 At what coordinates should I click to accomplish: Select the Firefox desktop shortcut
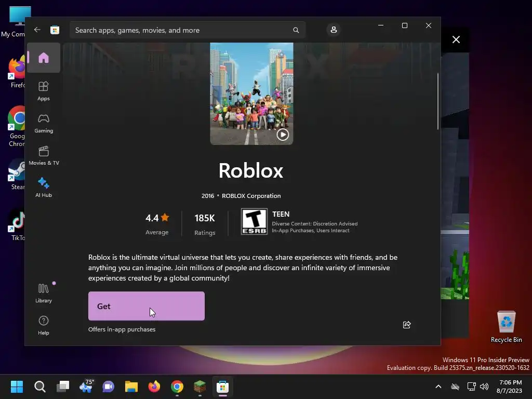click(17, 72)
